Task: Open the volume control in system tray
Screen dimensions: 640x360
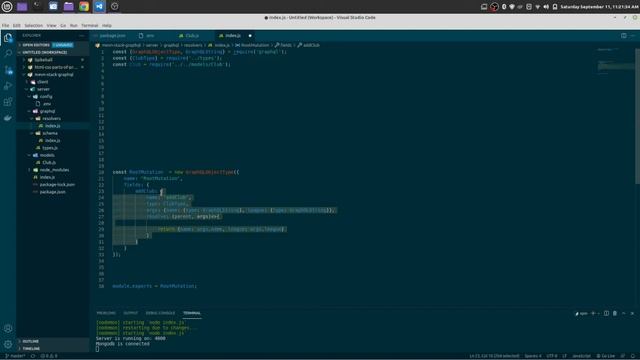Action: [x=546, y=7]
